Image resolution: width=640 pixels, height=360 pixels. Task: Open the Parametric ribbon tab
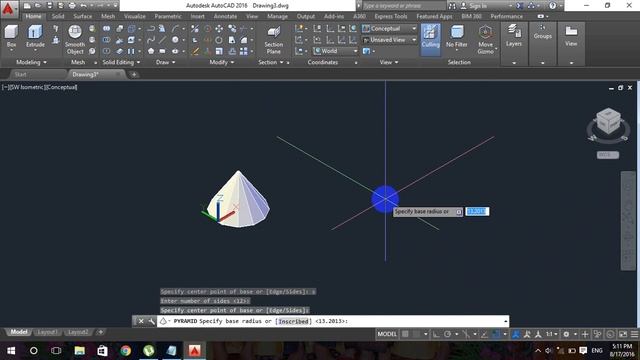168,16
